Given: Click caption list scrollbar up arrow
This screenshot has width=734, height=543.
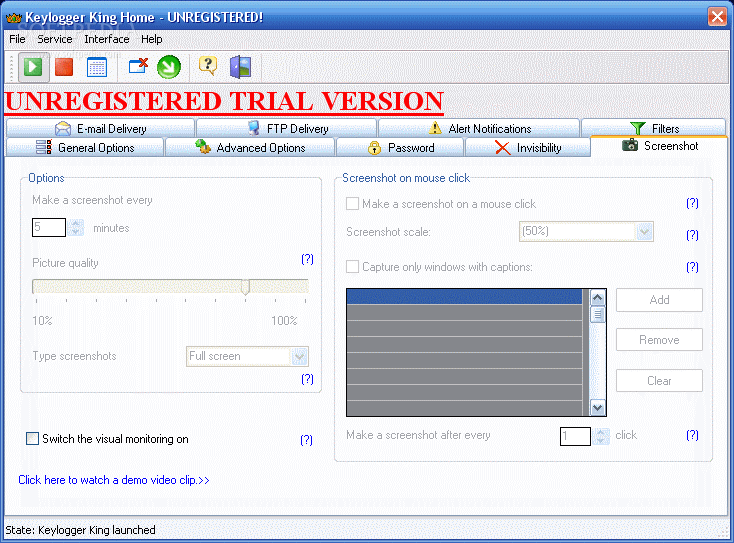Looking at the screenshot, I should click(x=597, y=298).
